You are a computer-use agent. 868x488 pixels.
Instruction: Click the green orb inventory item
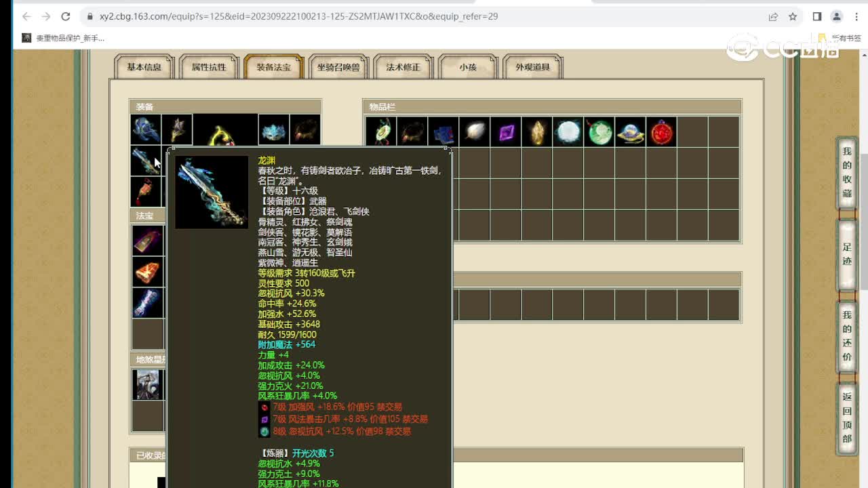pyautogui.click(x=599, y=131)
